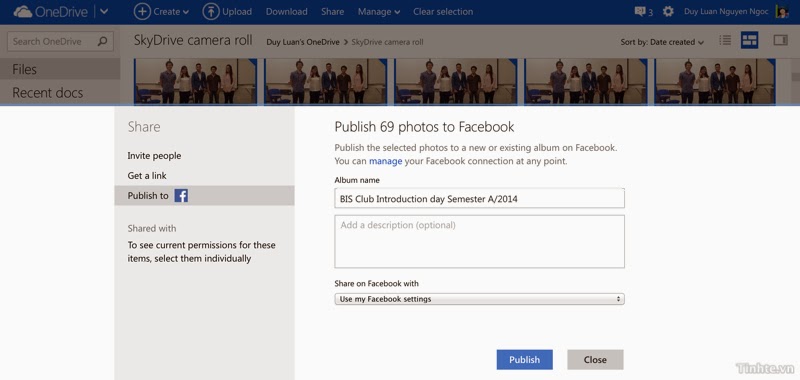Choose Share in the top bar

point(332,11)
